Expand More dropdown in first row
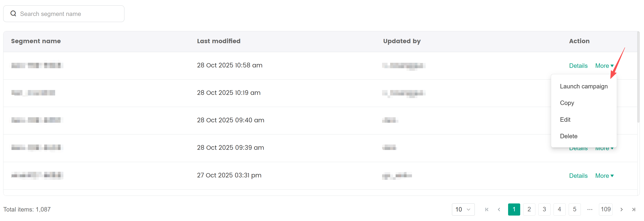This screenshot has height=221, width=644. coord(604,66)
